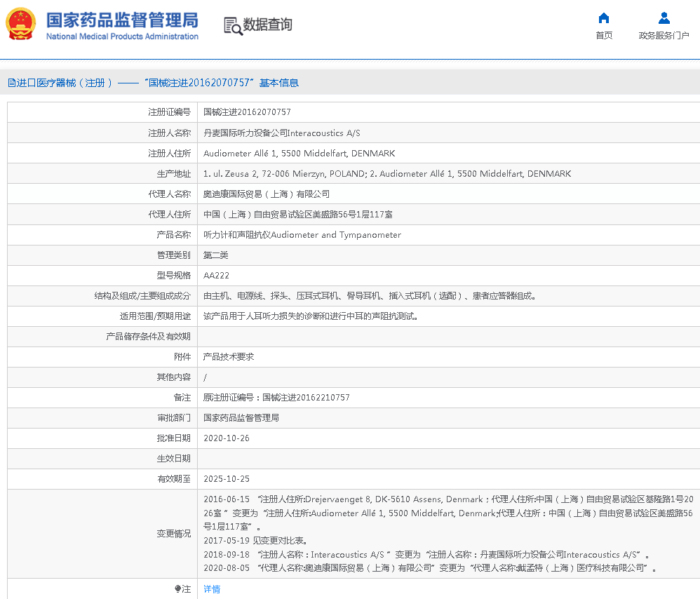Screen dimensions: 700x599
Task: Click the 国家药品监督管理局 title text
Action: tap(122, 19)
